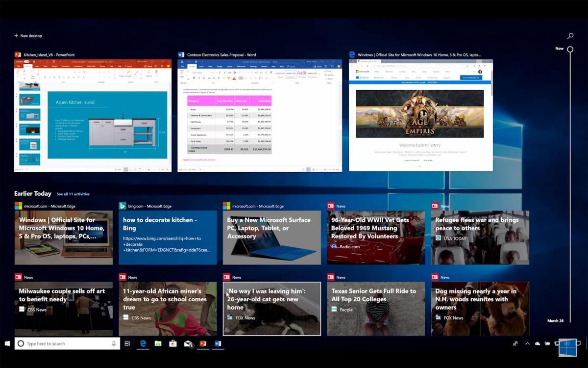Switch to Word from the taskbar

tap(218, 343)
